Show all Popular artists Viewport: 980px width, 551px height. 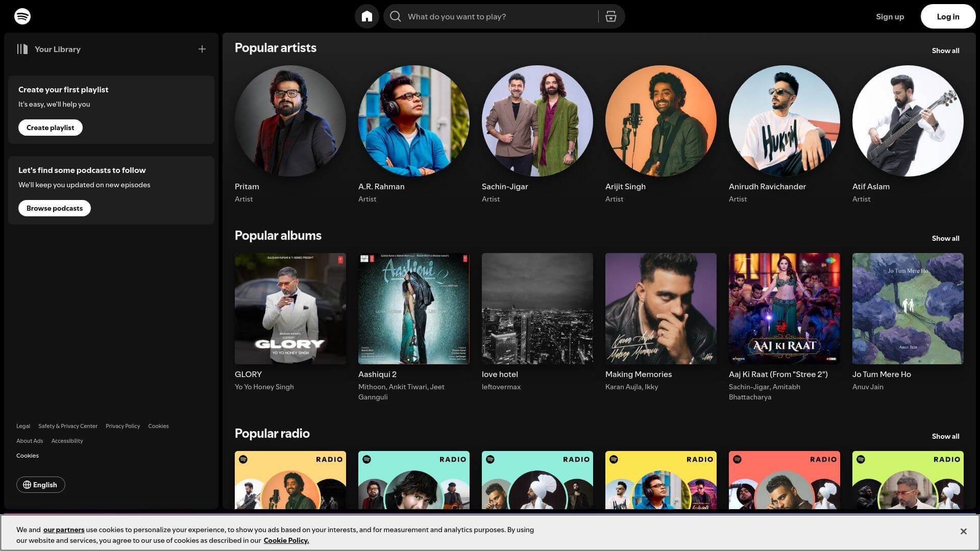(945, 51)
